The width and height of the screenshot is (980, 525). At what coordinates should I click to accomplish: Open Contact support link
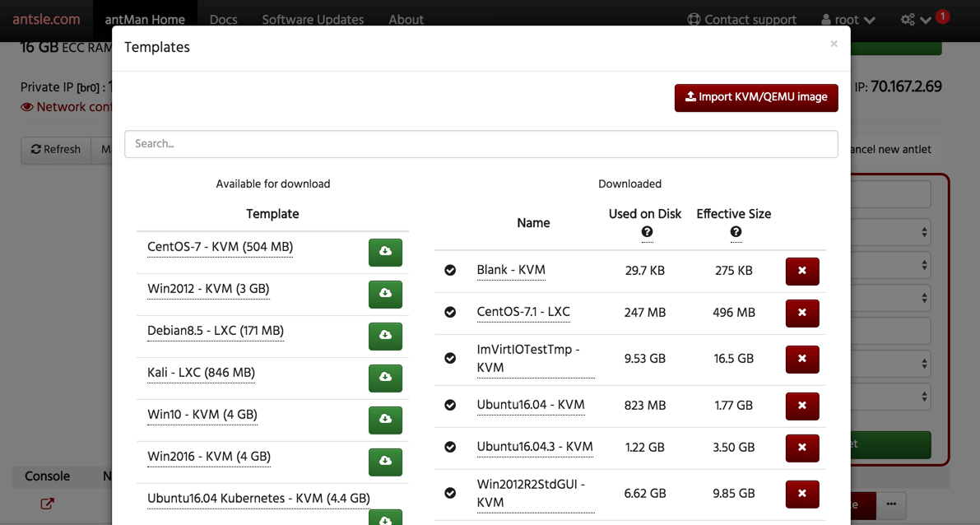(x=742, y=20)
